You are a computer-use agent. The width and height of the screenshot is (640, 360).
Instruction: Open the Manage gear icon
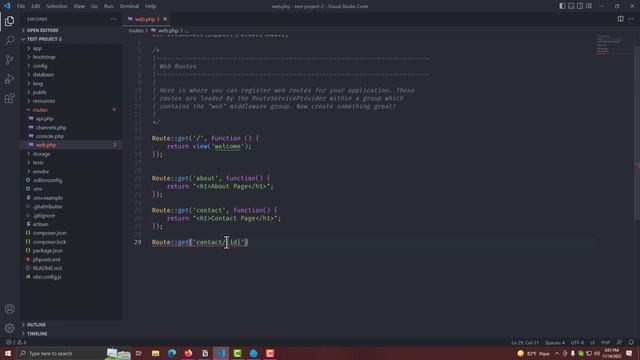(x=9, y=328)
